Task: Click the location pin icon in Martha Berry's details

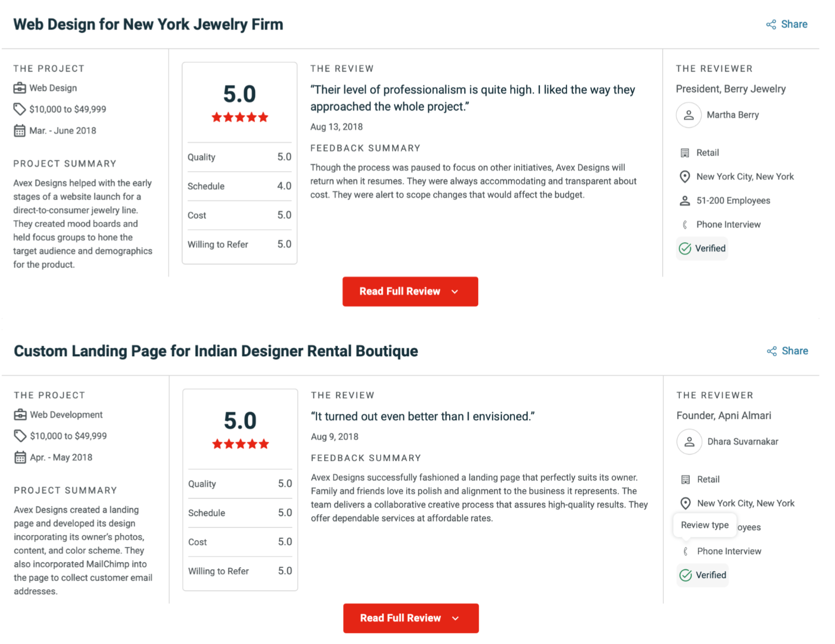Action: (685, 177)
